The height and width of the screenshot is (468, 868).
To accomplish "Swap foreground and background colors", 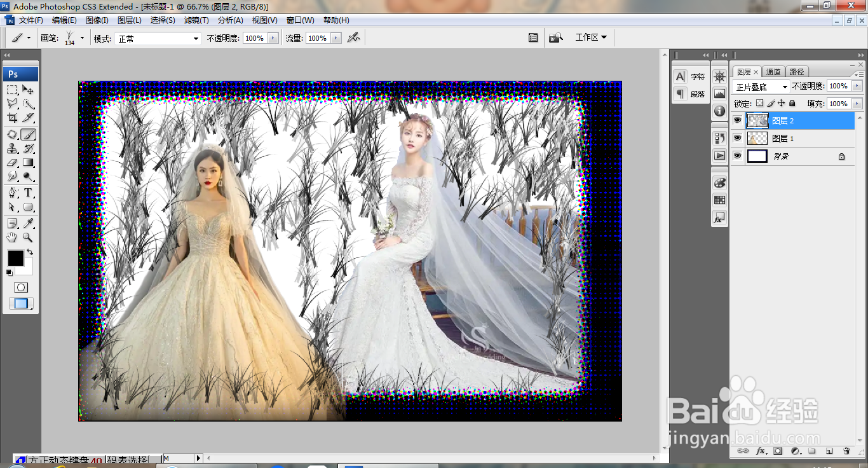I will [30, 252].
